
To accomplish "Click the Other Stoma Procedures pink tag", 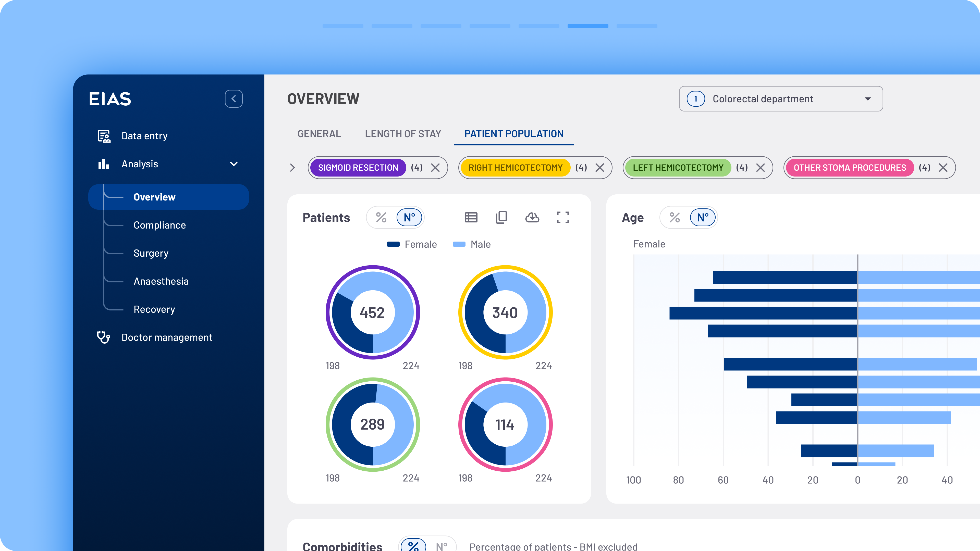I will [850, 168].
